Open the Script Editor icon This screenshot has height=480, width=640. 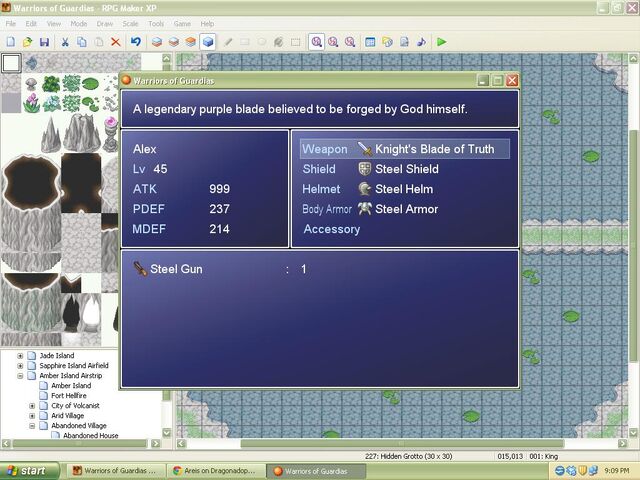(404, 42)
